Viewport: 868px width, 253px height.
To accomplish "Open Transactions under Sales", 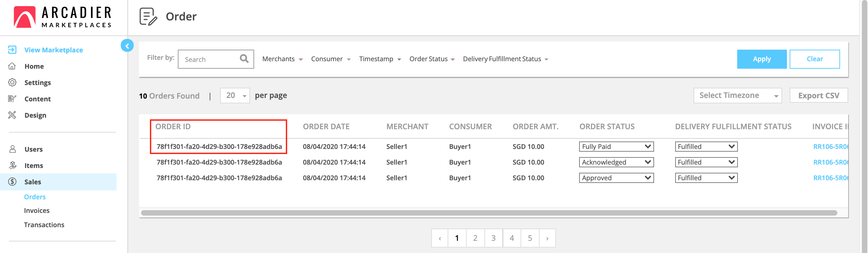I will click(44, 225).
